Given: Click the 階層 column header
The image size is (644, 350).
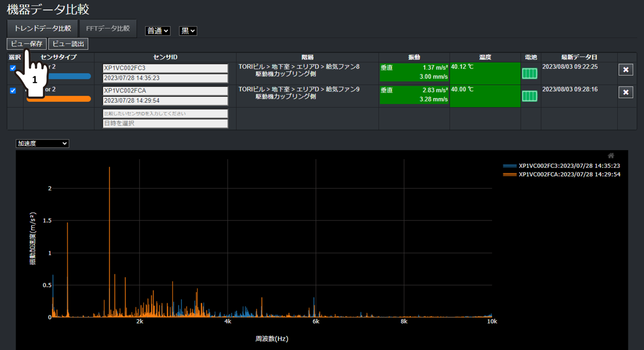Looking at the screenshot, I should click(307, 57).
